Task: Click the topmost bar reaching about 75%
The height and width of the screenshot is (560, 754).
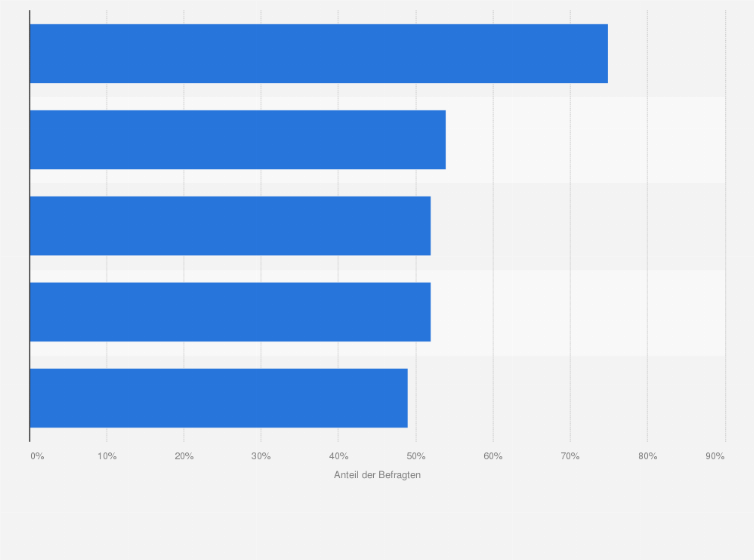Action: coord(319,53)
